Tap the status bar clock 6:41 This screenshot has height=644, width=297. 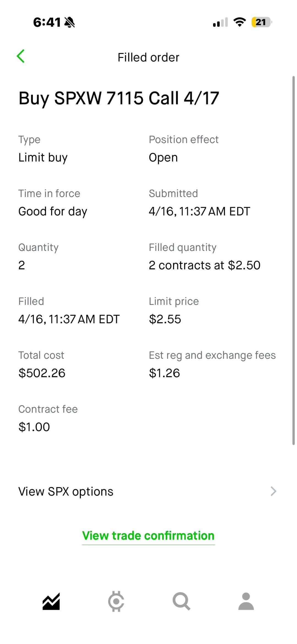click(x=47, y=22)
